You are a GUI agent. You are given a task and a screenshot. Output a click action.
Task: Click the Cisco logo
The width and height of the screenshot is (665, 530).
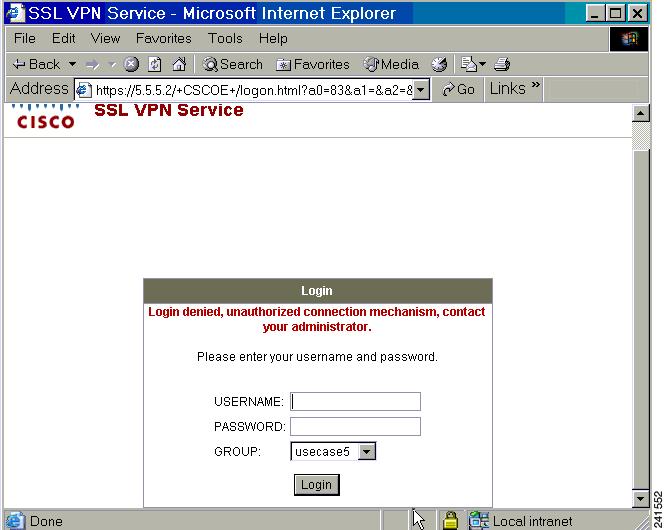click(x=46, y=117)
